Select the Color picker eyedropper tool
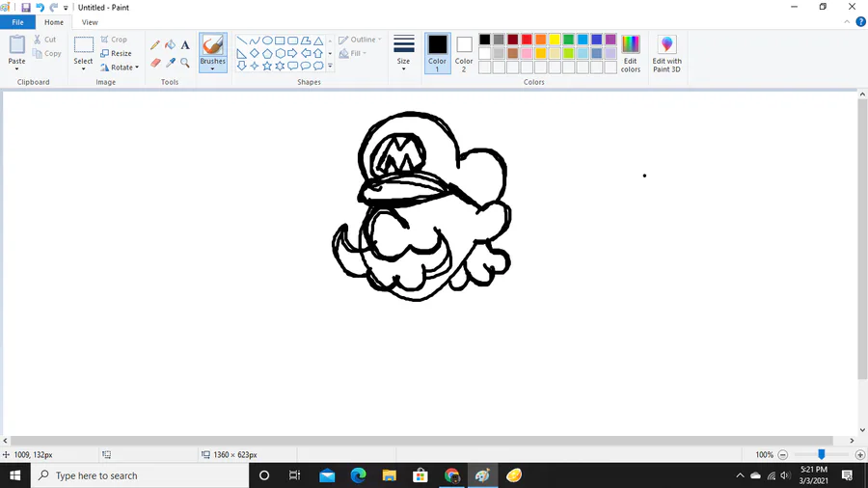 point(171,63)
